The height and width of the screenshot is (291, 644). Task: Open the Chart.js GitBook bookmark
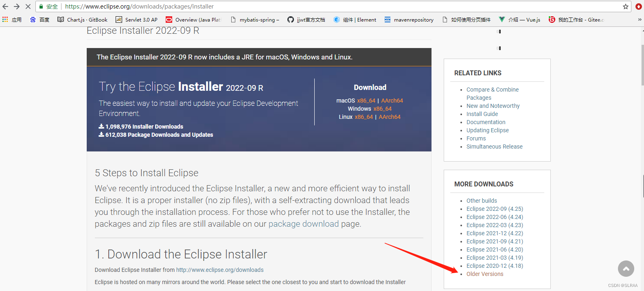pyautogui.click(x=82, y=20)
